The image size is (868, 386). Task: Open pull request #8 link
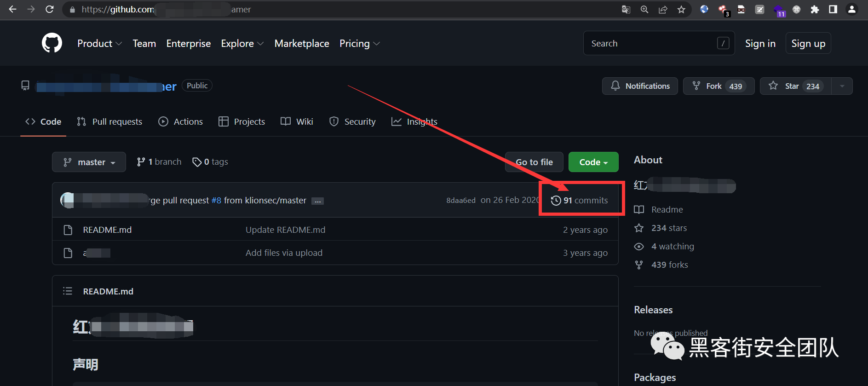[216, 200]
